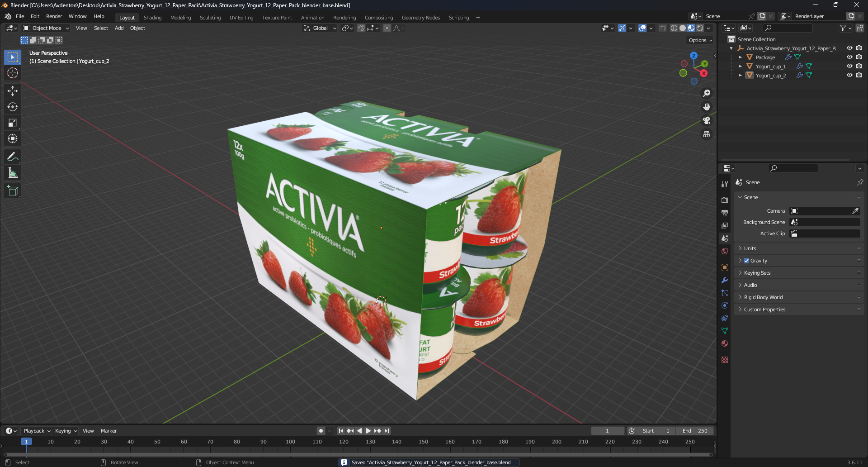Select the Transform tool

point(13,138)
